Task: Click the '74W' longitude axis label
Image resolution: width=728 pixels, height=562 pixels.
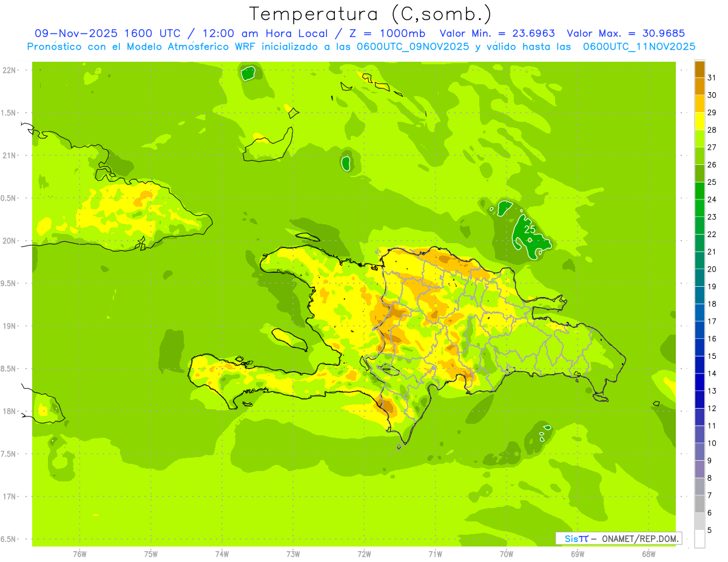Action: tap(222, 554)
